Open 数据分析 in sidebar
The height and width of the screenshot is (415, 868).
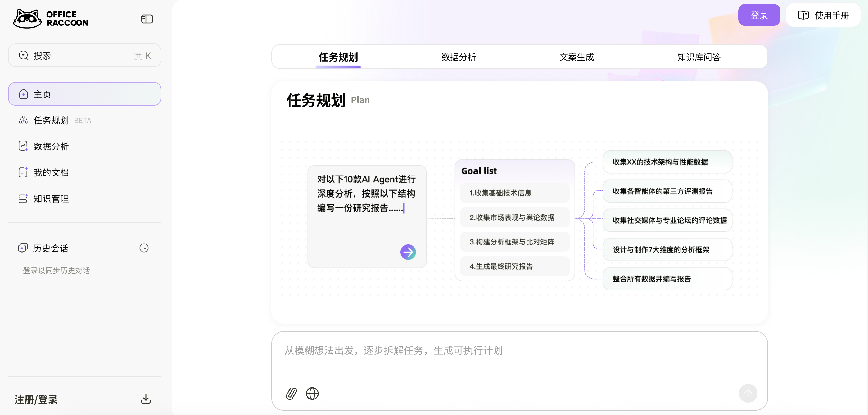[51, 146]
